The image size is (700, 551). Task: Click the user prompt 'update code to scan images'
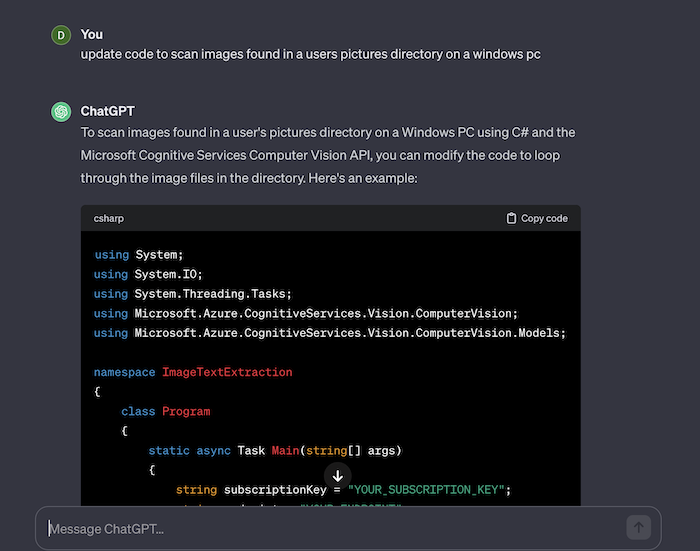311,54
